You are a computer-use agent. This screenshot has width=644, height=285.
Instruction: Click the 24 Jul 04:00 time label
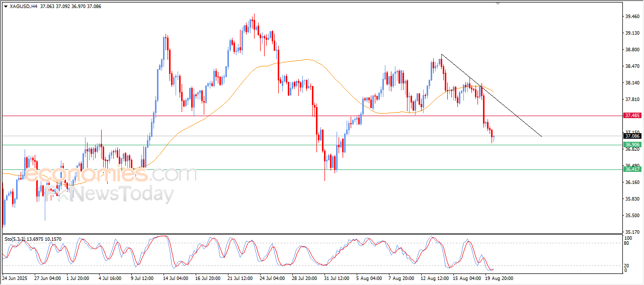(272, 277)
